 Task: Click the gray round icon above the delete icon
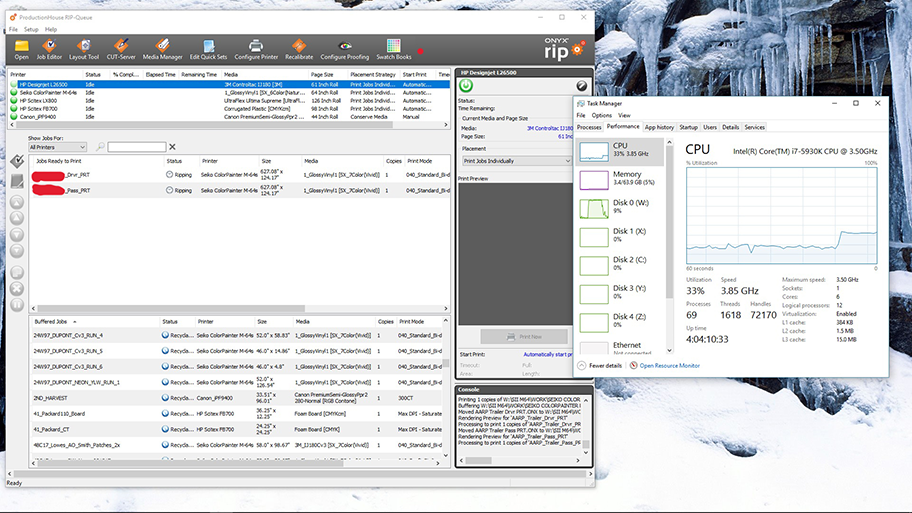17,272
